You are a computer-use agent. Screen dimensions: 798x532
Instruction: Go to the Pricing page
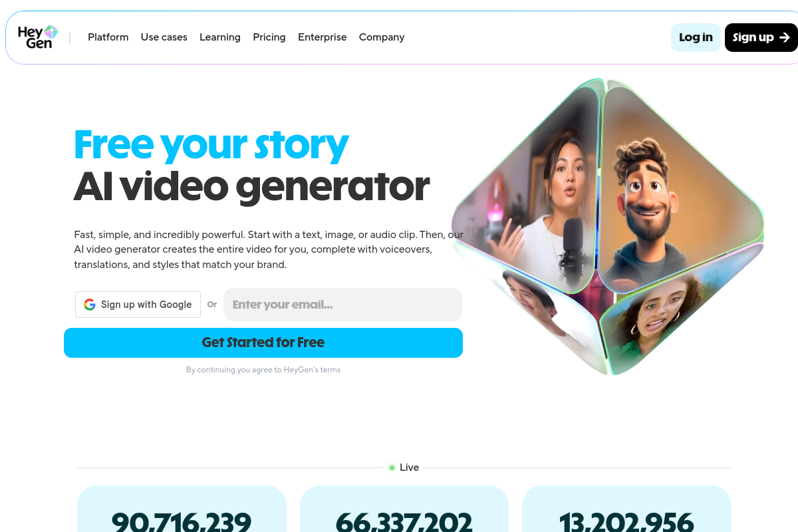(x=269, y=37)
